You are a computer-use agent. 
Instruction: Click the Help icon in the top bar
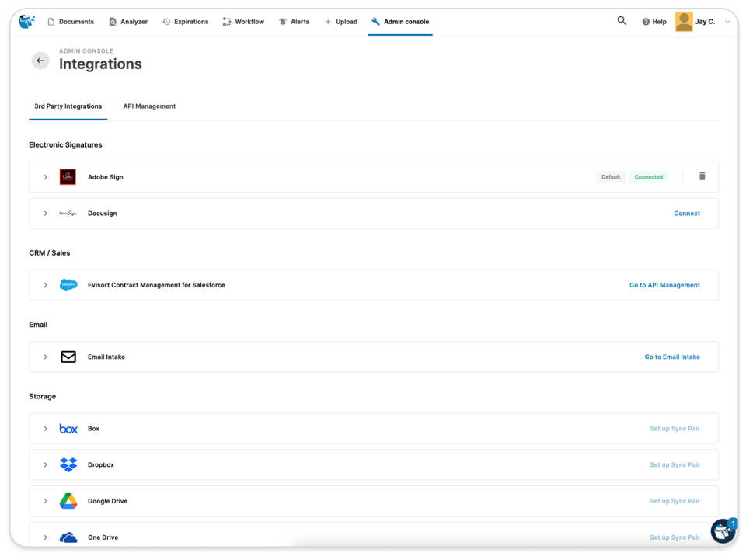[654, 21]
